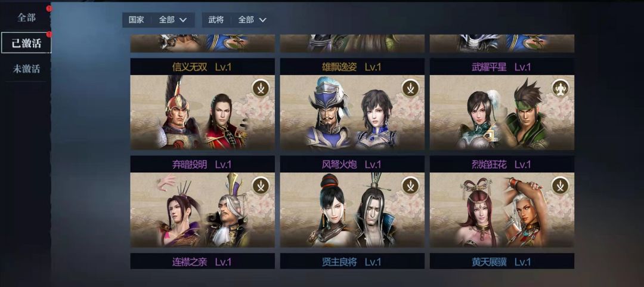Click red notification badge on 全部 tab

49,8
